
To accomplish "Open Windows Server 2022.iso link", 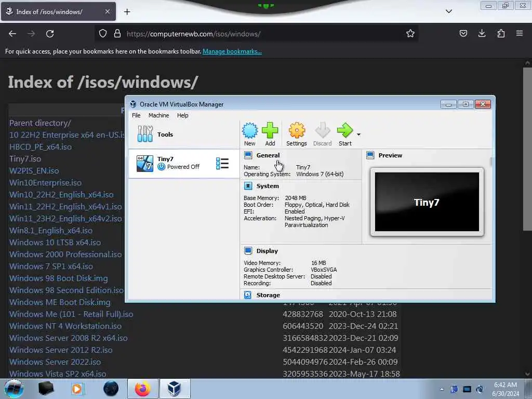I will pyautogui.click(x=55, y=362).
